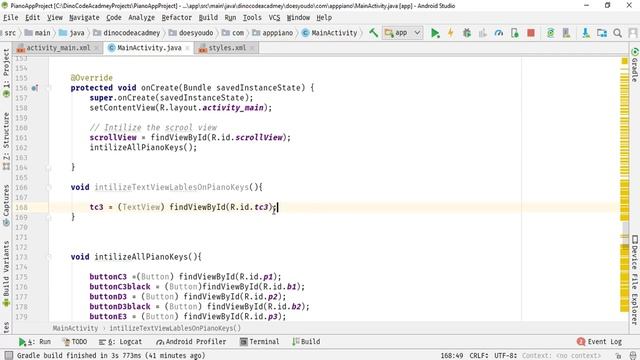Click the intilizeTextViewLablesOnPianoKeys() editor breadcrumb
The height and width of the screenshot is (360, 640).
[x=175, y=328]
